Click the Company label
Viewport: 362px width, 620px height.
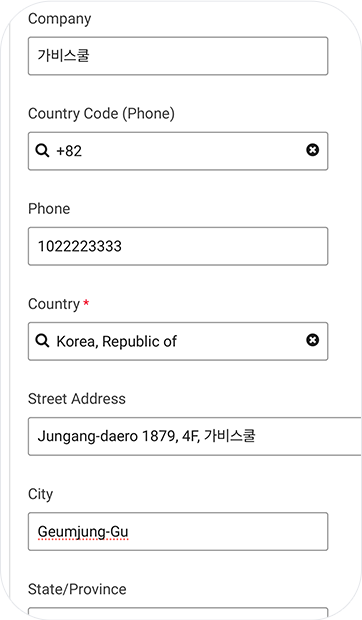click(60, 19)
